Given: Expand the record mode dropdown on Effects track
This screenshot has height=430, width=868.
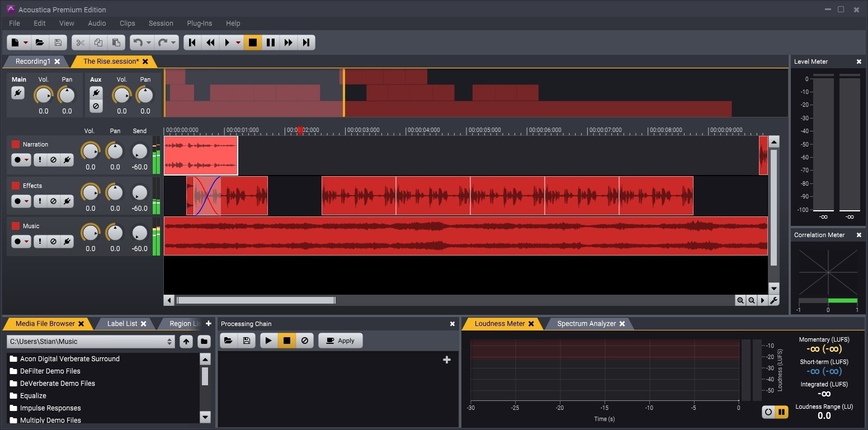Looking at the screenshot, I should pyautogui.click(x=26, y=201).
